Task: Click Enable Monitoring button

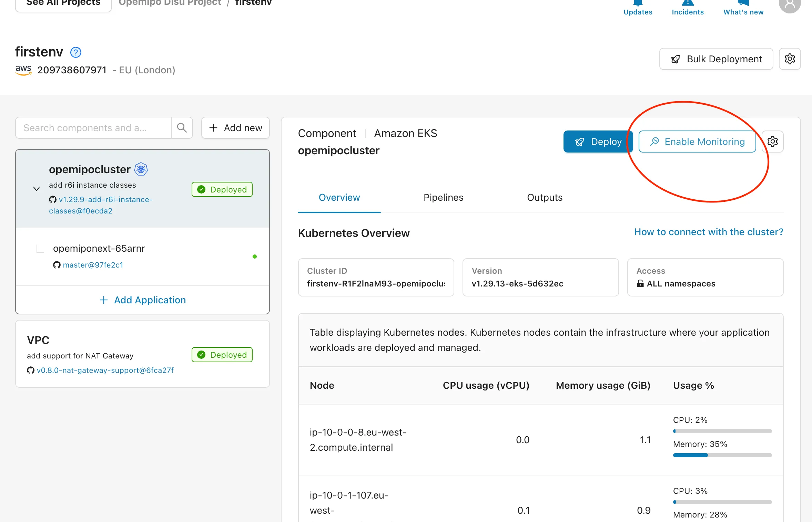Action: point(697,142)
